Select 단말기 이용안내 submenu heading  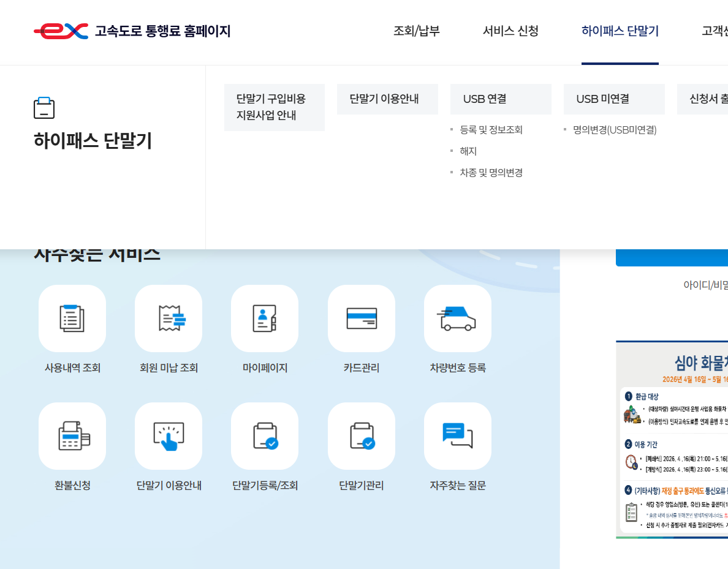pos(388,99)
